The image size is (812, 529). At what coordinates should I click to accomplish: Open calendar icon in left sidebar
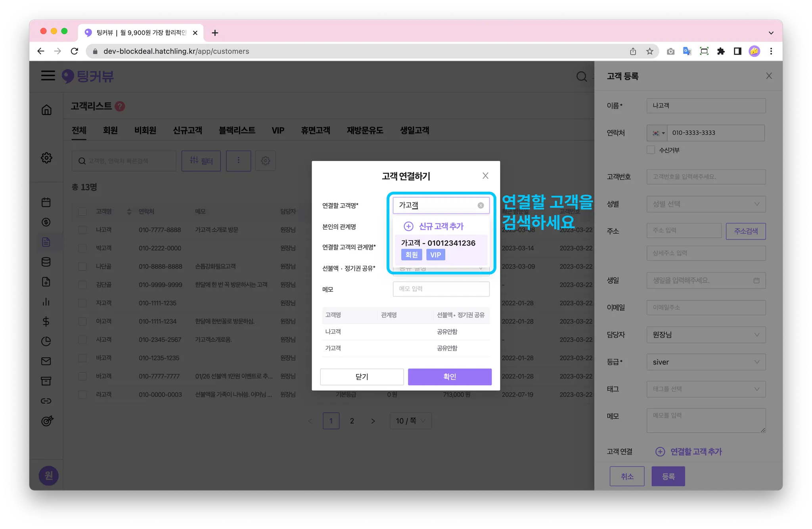(x=46, y=202)
